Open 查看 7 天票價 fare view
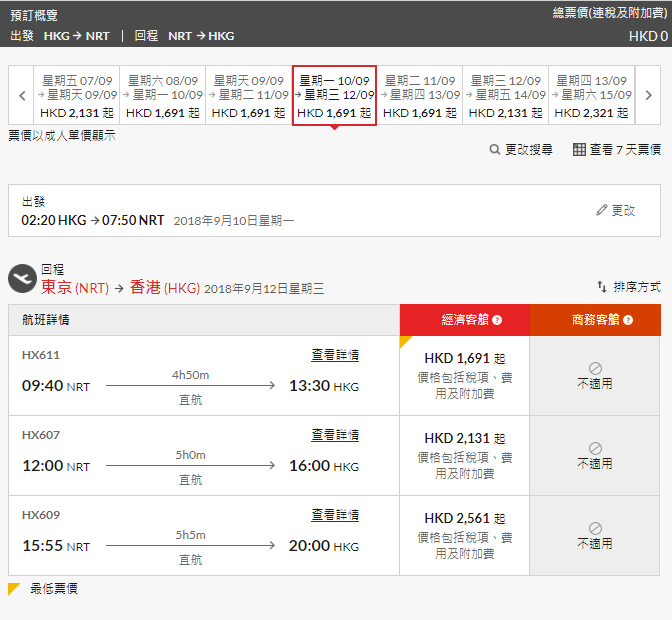672x620 pixels. (x=625, y=150)
